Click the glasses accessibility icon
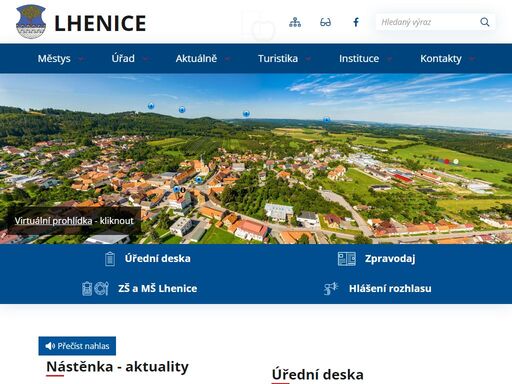 click(325, 22)
